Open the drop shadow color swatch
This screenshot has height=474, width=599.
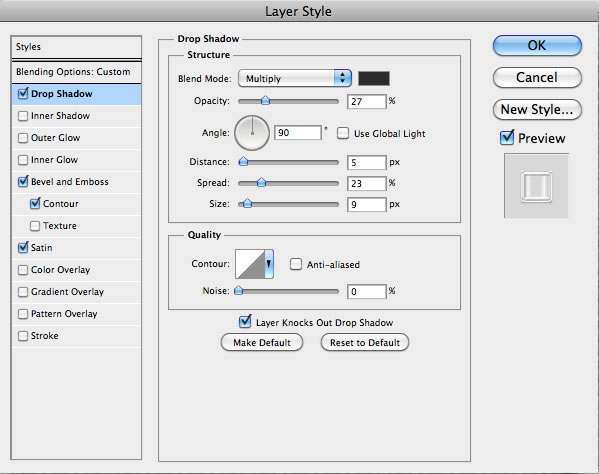(x=374, y=78)
